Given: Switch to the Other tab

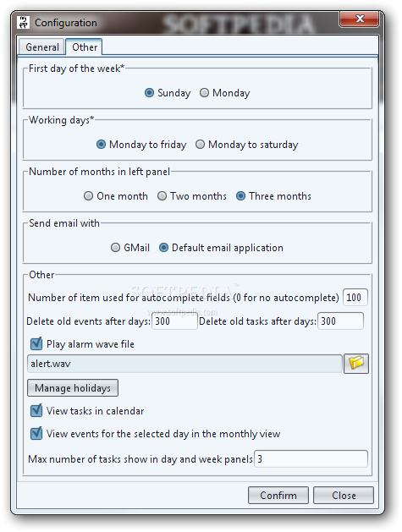Looking at the screenshot, I should [x=85, y=47].
